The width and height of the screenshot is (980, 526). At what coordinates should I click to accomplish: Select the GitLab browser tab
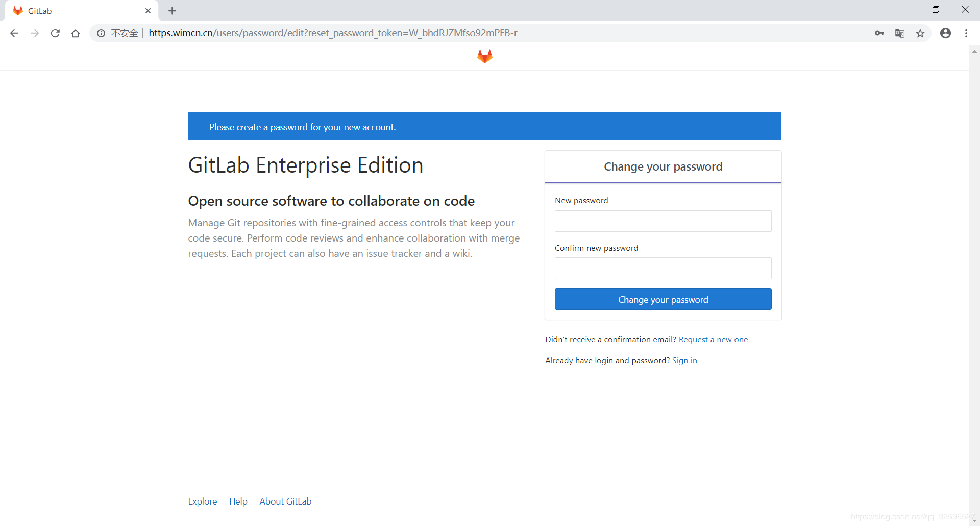coord(77,11)
